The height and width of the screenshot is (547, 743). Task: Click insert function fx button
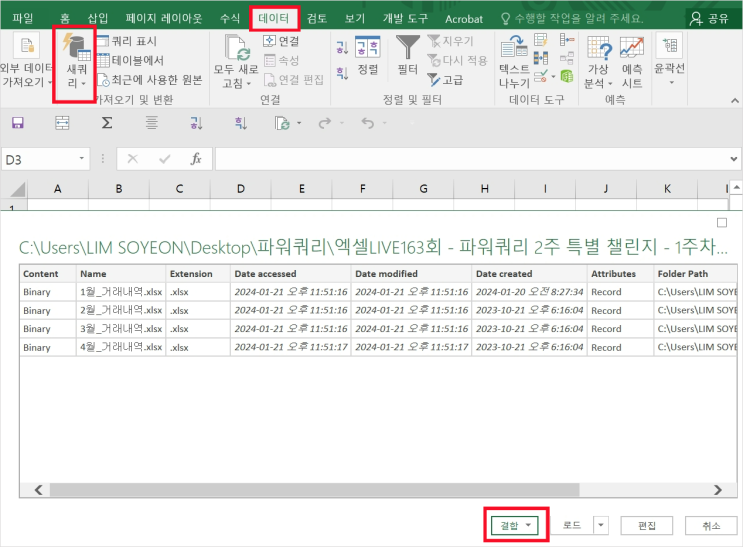coord(196,159)
